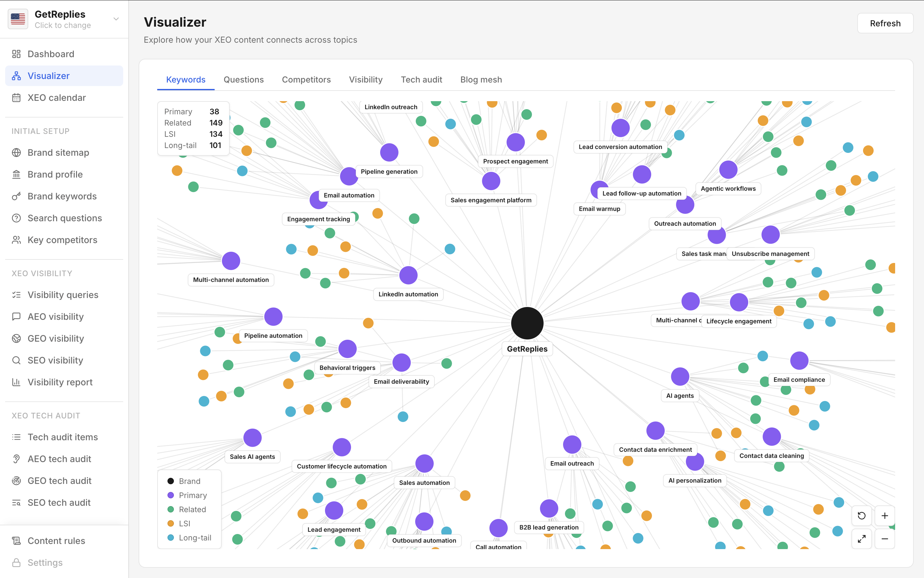Switch to the Competitors tab

coord(306,80)
